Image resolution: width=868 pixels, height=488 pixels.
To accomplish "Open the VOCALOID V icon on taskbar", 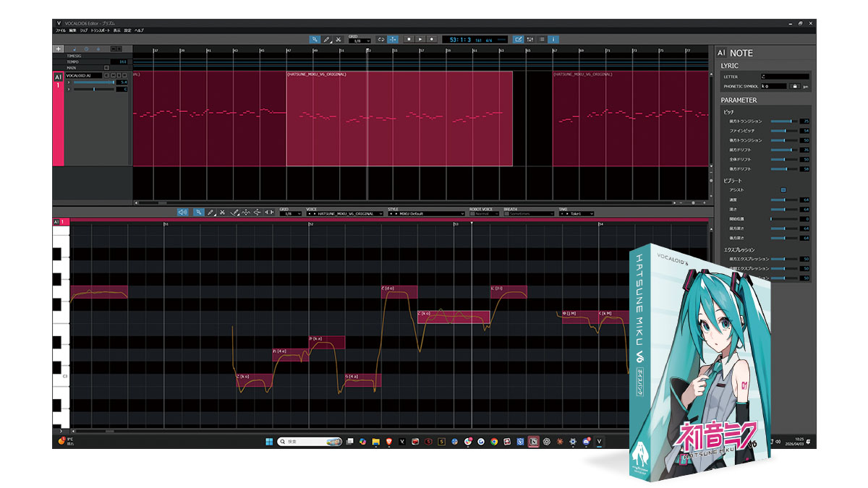I will point(600,441).
